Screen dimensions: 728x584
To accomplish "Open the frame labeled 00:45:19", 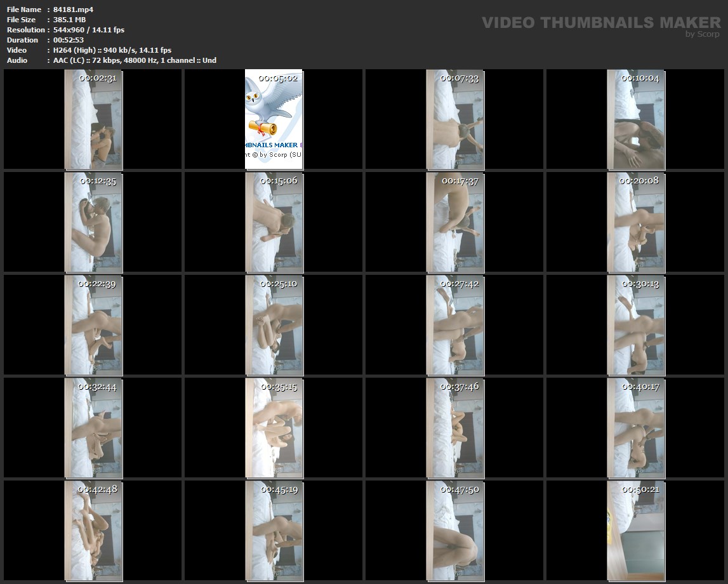I will click(274, 531).
